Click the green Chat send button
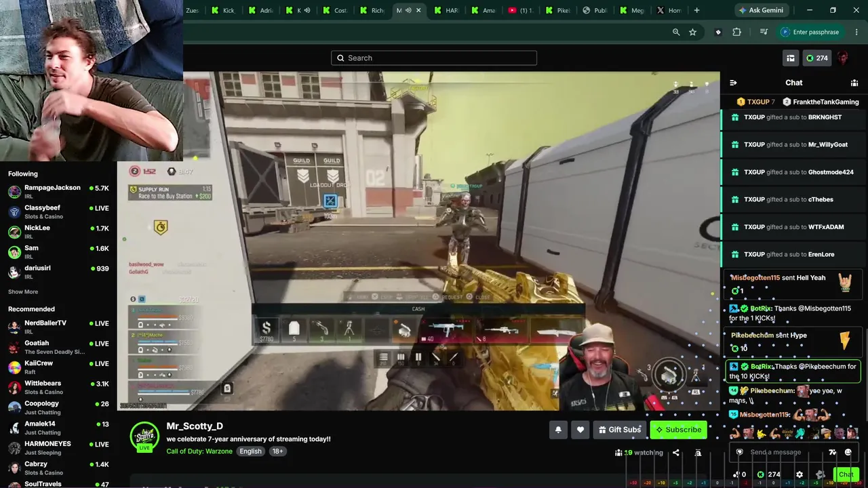 click(x=846, y=474)
